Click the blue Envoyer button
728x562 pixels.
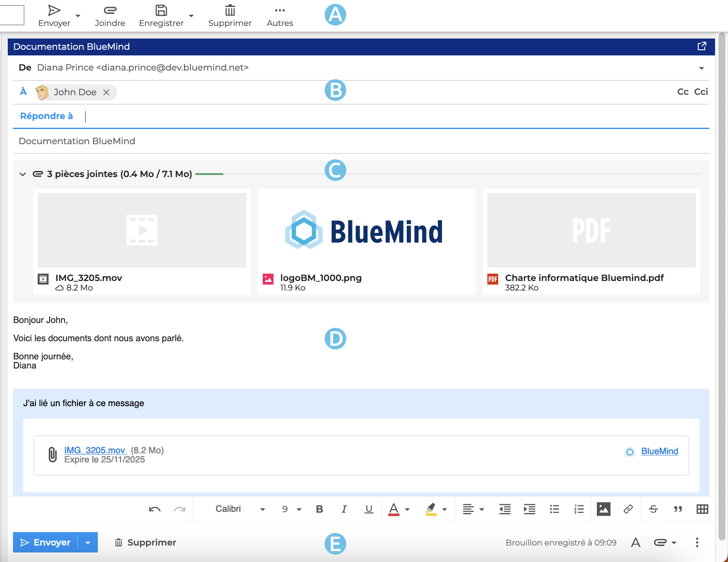(45, 543)
